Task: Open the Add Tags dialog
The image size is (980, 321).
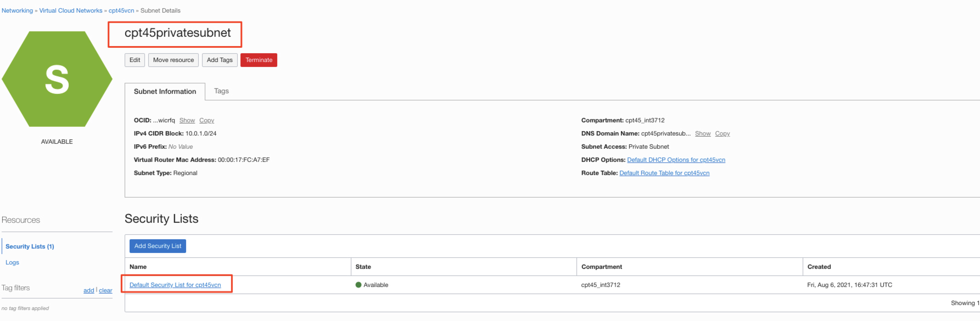Action: click(x=220, y=60)
